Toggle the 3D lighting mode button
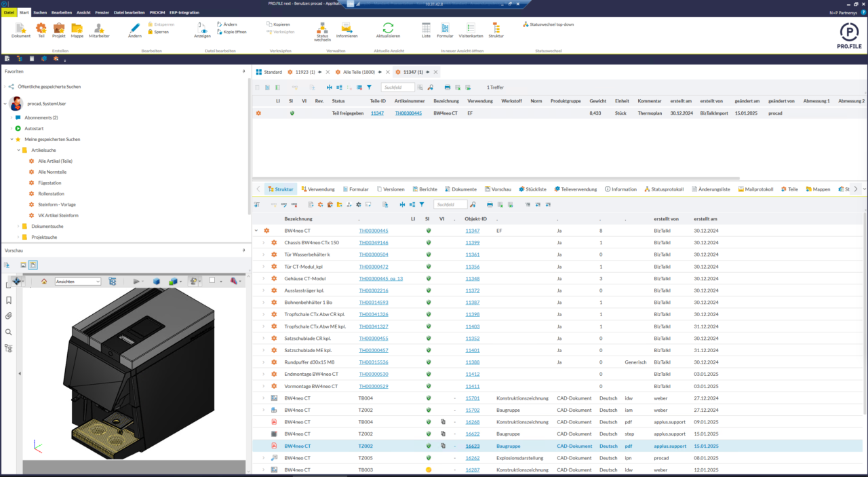The image size is (868, 477). click(x=193, y=281)
